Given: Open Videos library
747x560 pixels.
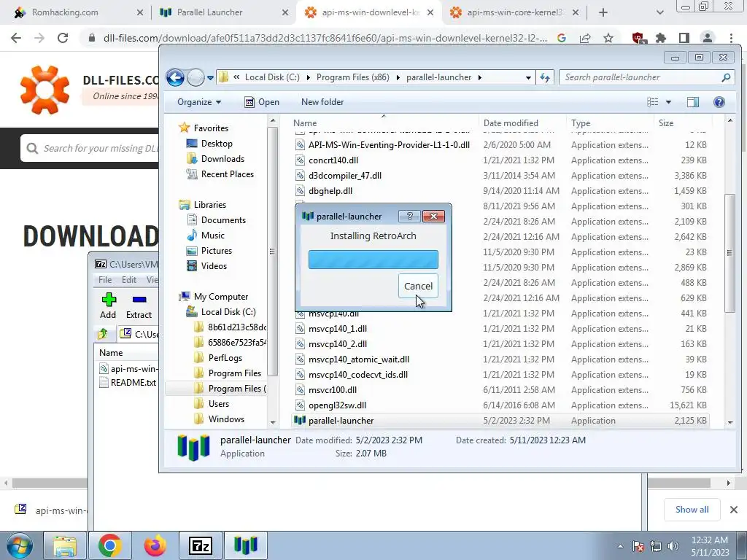Looking at the screenshot, I should [x=206, y=265].
